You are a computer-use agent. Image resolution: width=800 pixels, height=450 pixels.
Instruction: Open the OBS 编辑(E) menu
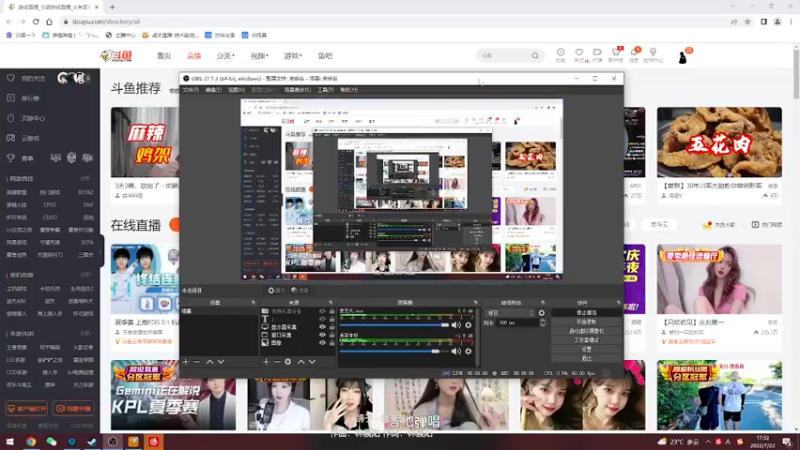click(213, 90)
